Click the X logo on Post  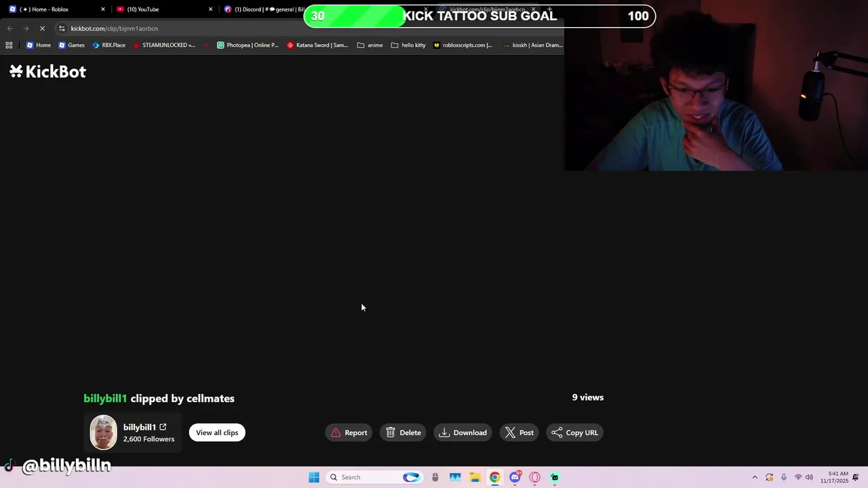pos(510,432)
